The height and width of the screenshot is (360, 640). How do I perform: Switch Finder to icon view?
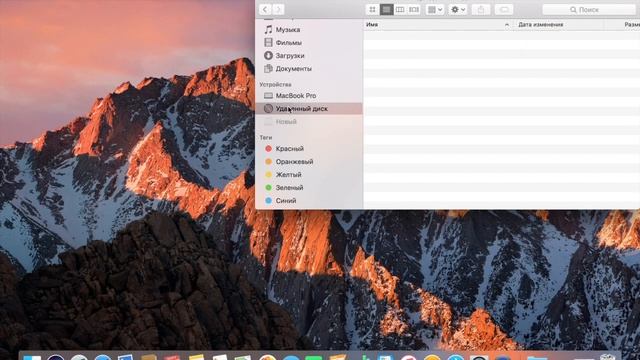click(372, 9)
